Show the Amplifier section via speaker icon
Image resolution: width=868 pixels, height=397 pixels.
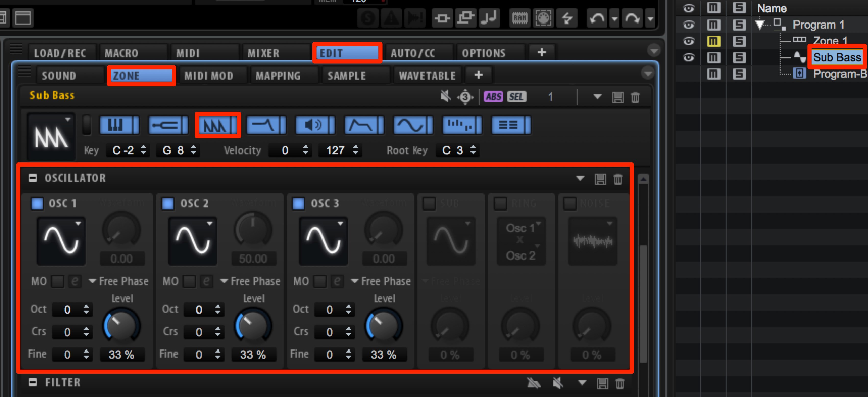coord(315,125)
